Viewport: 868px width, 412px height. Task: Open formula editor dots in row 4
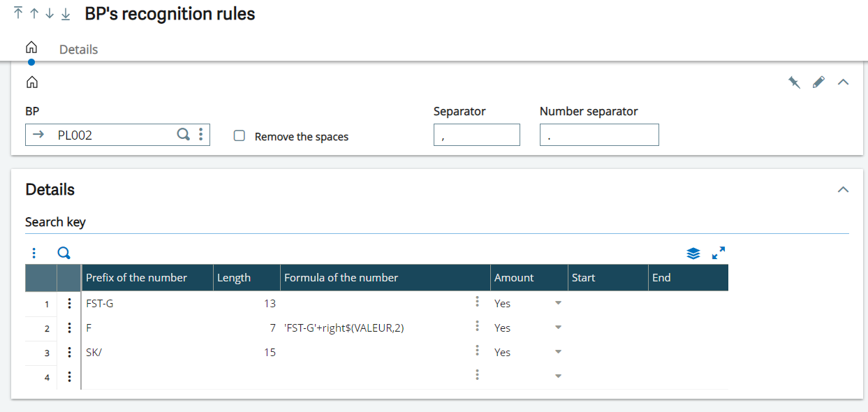tap(478, 374)
